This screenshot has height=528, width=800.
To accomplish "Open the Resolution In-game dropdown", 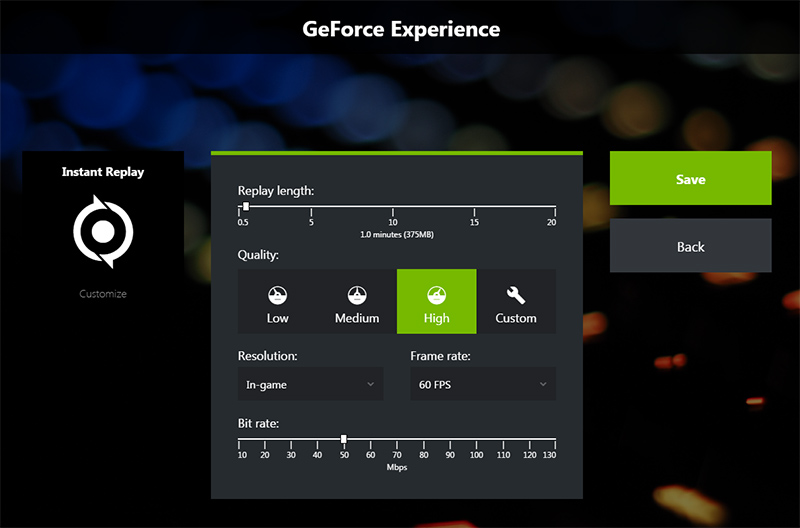I will pyautogui.click(x=310, y=384).
